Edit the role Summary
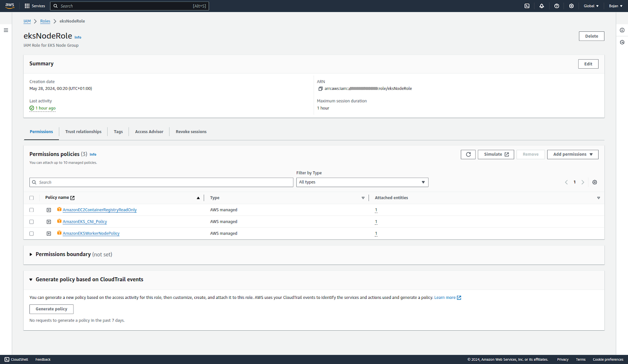The width and height of the screenshot is (628, 364). 588,64
